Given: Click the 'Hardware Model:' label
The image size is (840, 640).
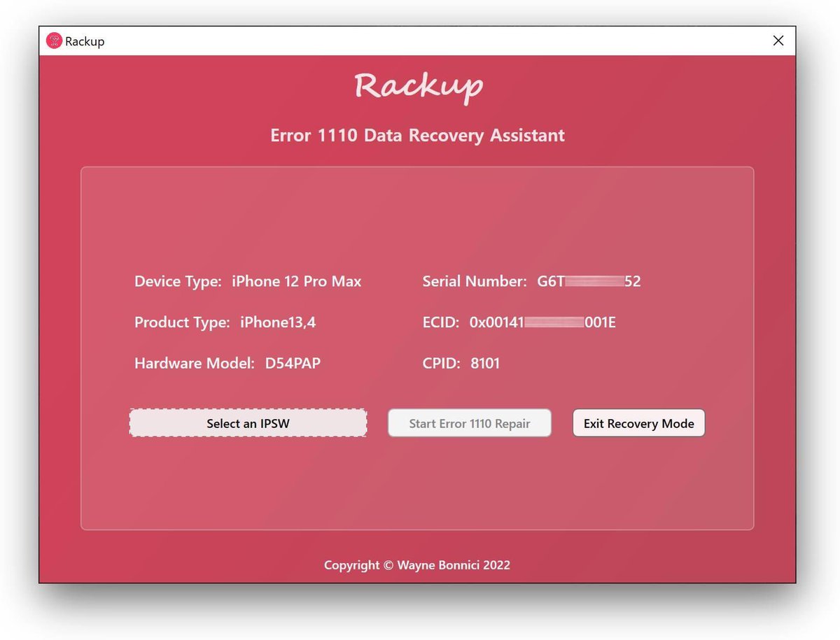Looking at the screenshot, I should [x=195, y=363].
